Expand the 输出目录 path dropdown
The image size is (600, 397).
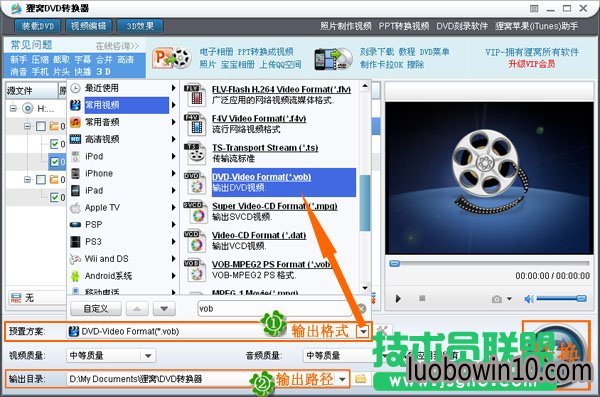342,379
